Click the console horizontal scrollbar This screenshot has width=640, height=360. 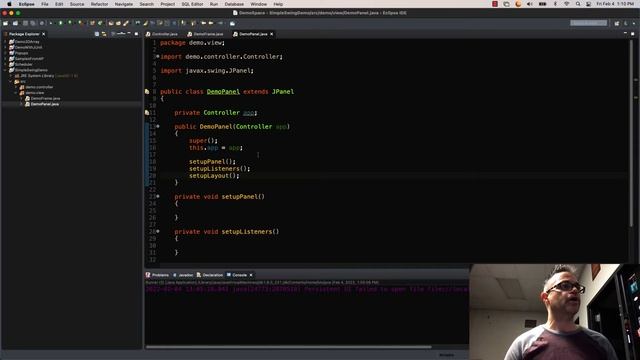(289, 347)
